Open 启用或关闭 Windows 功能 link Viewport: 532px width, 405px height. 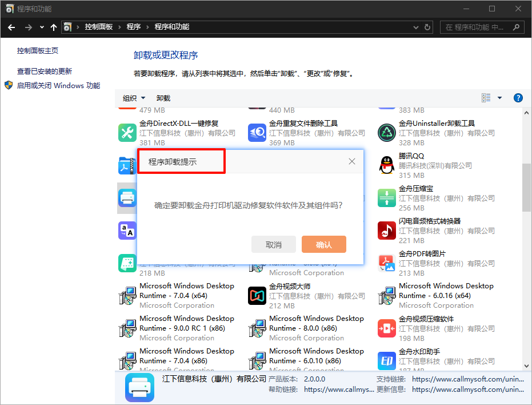click(x=58, y=86)
